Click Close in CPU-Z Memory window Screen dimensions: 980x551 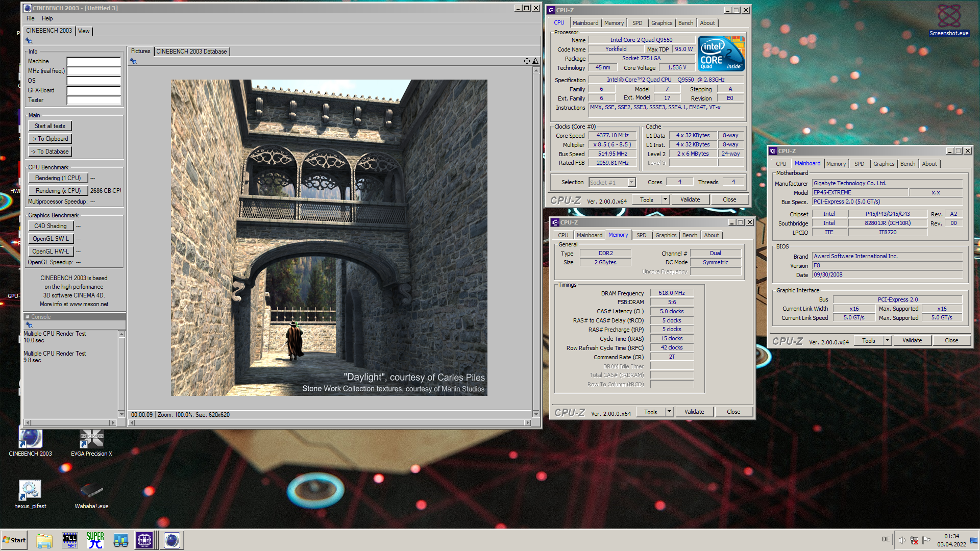(x=733, y=412)
